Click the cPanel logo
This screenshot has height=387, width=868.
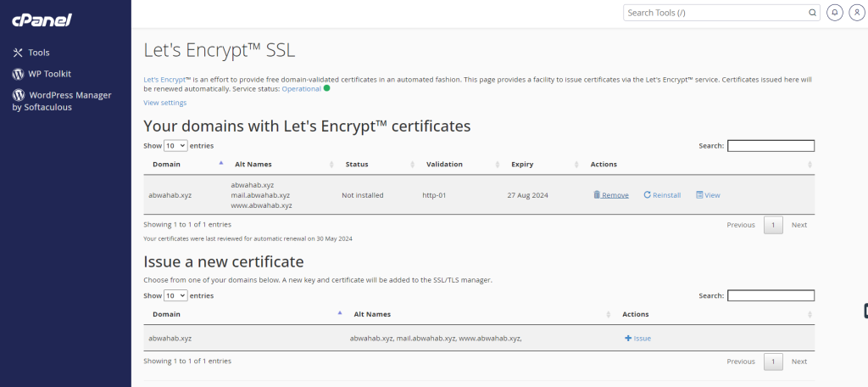pos(42,20)
